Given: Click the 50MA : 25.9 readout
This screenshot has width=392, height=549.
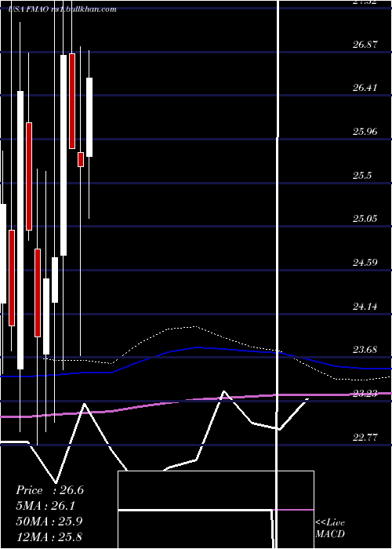Looking at the screenshot, I should pyautogui.click(x=49, y=522).
